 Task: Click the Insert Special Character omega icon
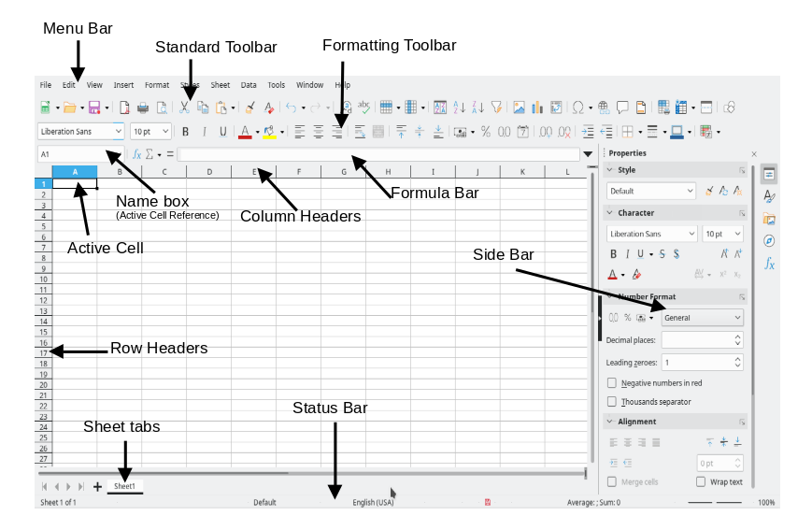(577, 107)
